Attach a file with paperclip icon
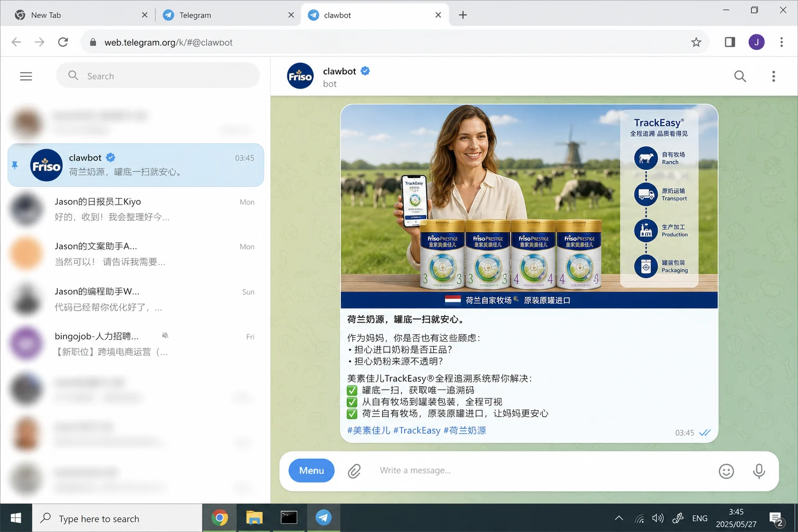Screen dimensions: 798x532 (x=354, y=471)
